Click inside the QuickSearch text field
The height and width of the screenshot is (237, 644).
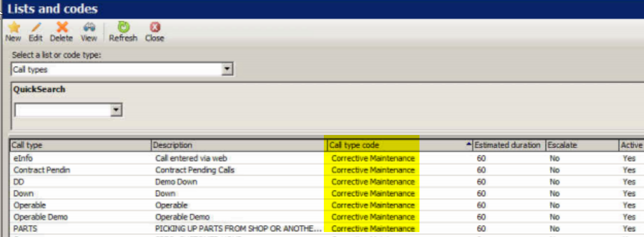coord(63,110)
